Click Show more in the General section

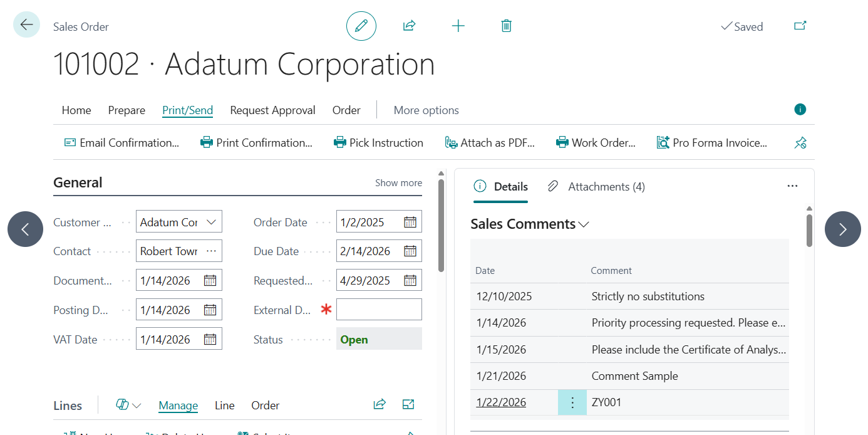coord(398,182)
